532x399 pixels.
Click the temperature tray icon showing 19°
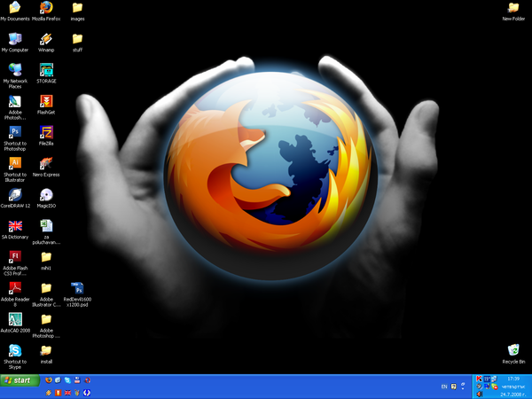point(487,379)
